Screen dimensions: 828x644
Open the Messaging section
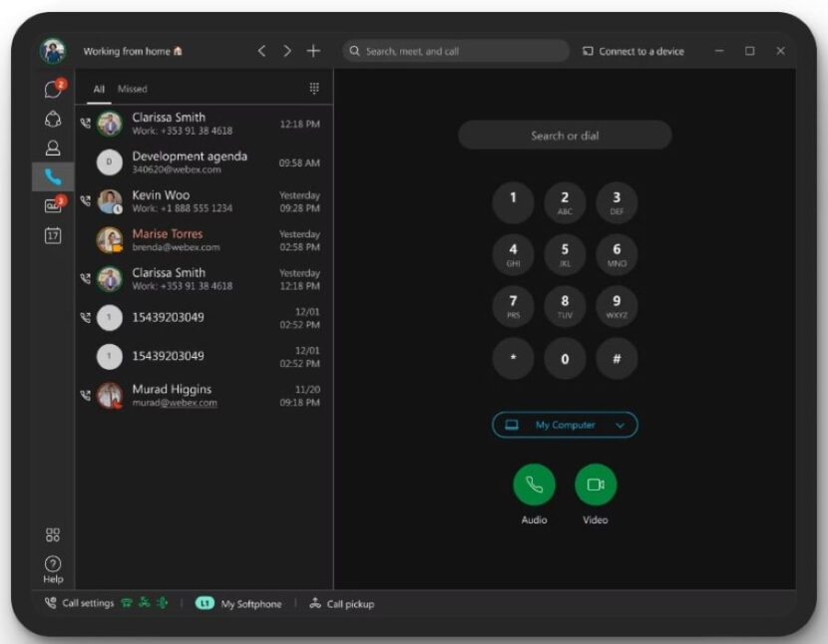click(54, 88)
